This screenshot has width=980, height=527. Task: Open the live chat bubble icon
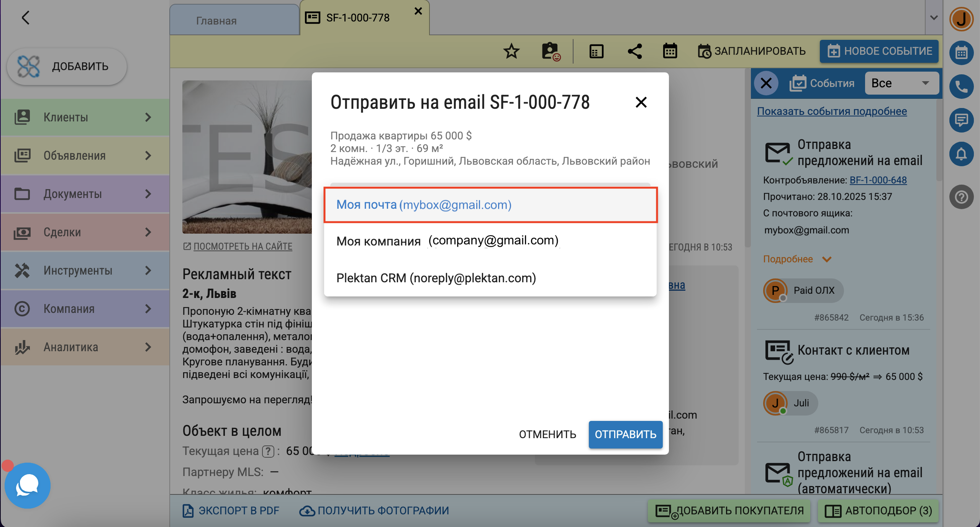pyautogui.click(x=27, y=485)
